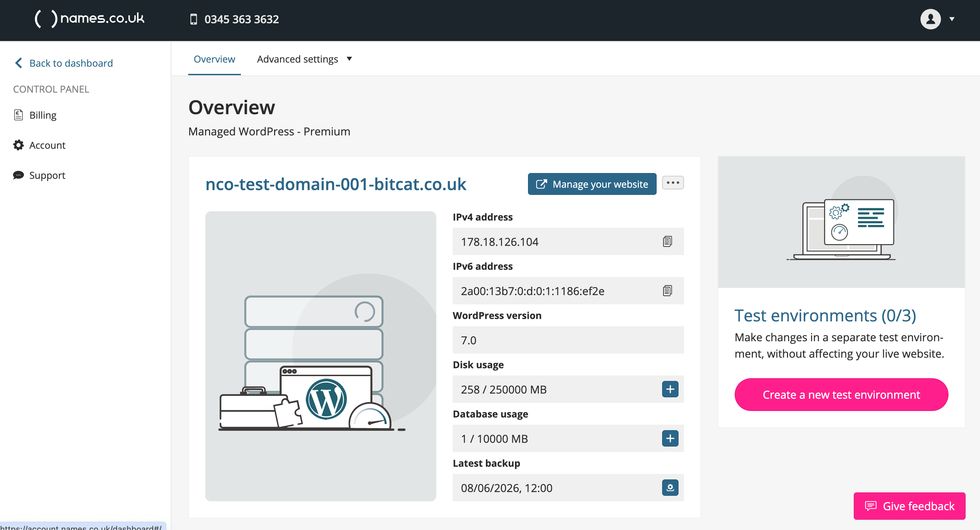The width and height of the screenshot is (980, 530).
Task: Click the Managed WordPress - Premium subtitle
Action: pyautogui.click(x=269, y=131)
